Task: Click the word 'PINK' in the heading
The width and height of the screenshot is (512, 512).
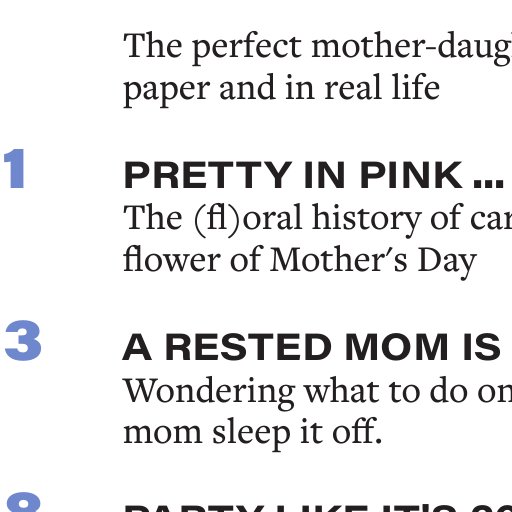Action: point(411,175)
